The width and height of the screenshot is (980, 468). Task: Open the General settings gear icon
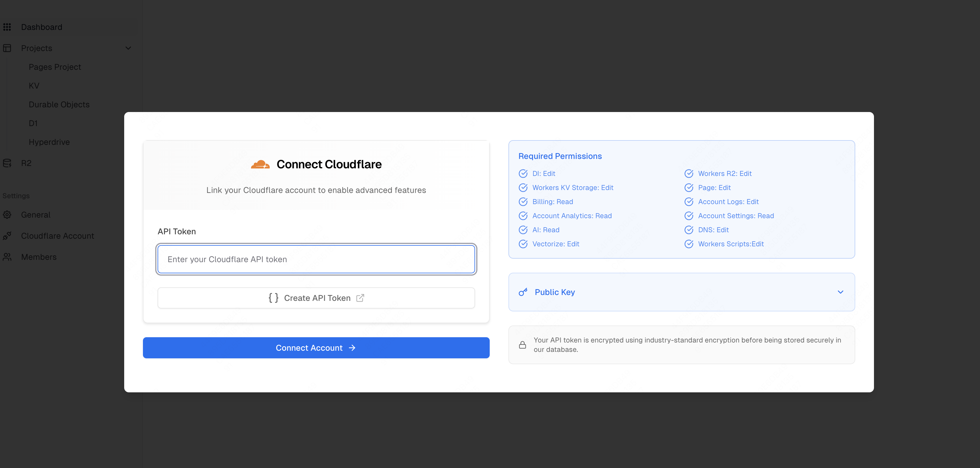coord(7,214)
